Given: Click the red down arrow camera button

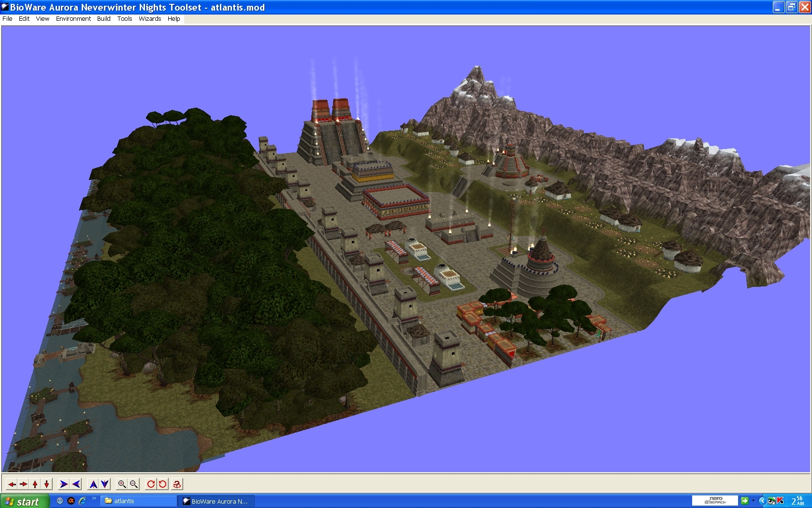Looking at the screenshot, I should point(46,484).
